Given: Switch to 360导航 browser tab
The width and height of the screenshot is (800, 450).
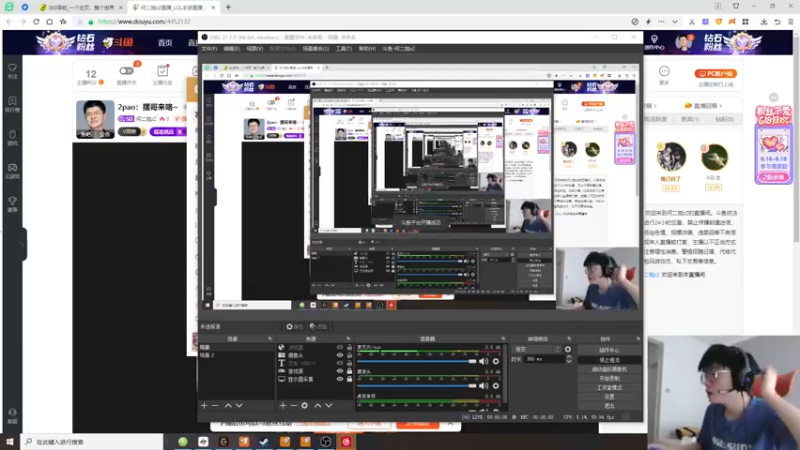Looking at the screenshot, I should 82,8.
